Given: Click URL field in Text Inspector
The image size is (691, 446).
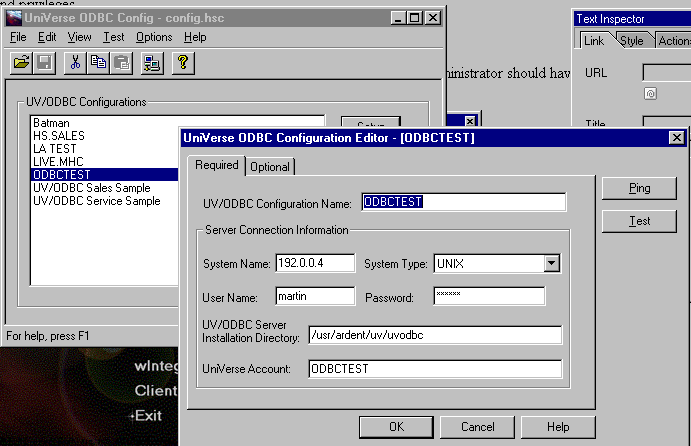Looking at the screenshot, I should [667, 73].
